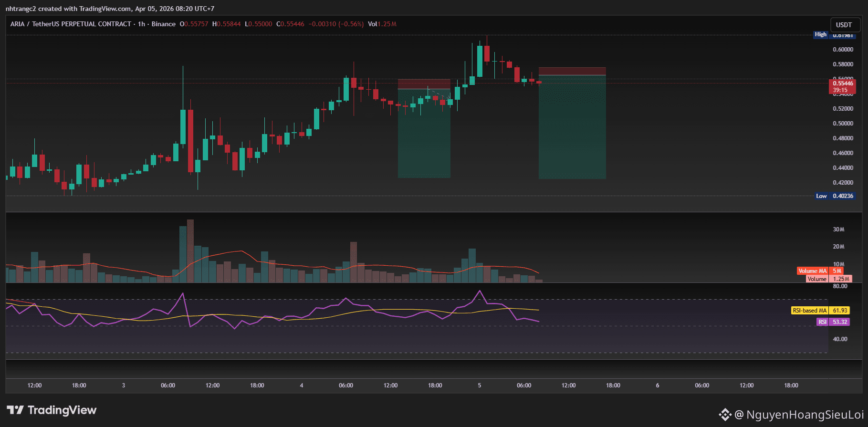Click the Volume MA label
Screen dimensions: 868x427
point(813,271)
